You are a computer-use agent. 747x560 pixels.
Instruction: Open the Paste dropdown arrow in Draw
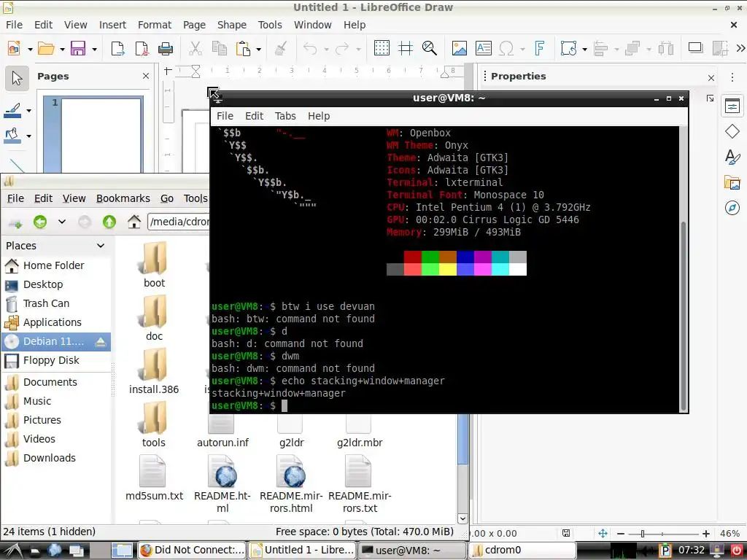(x=259, y=49)
